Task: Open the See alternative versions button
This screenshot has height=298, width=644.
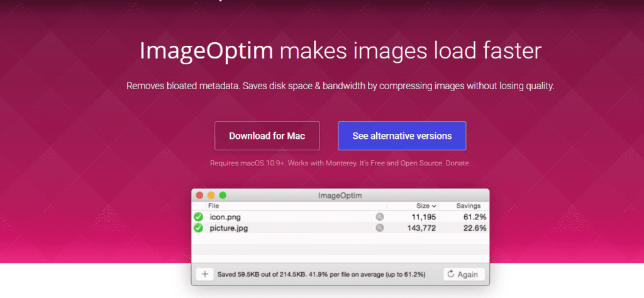Action: point(402,136)
